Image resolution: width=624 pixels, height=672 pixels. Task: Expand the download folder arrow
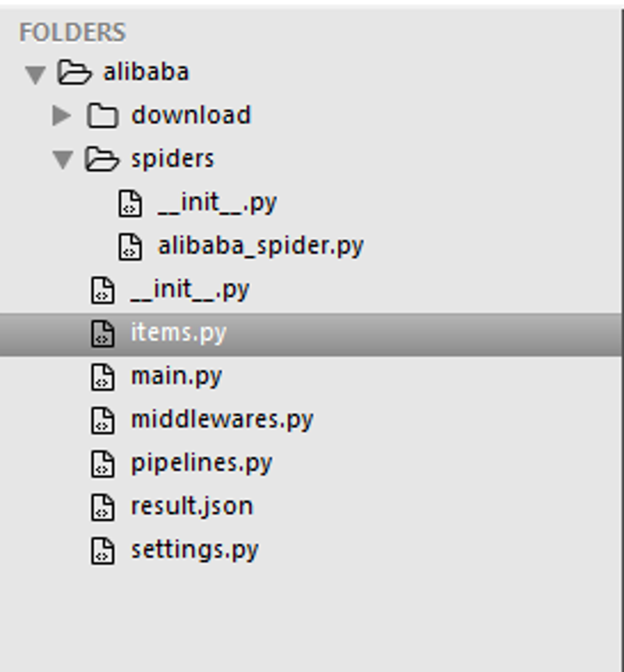62,115
